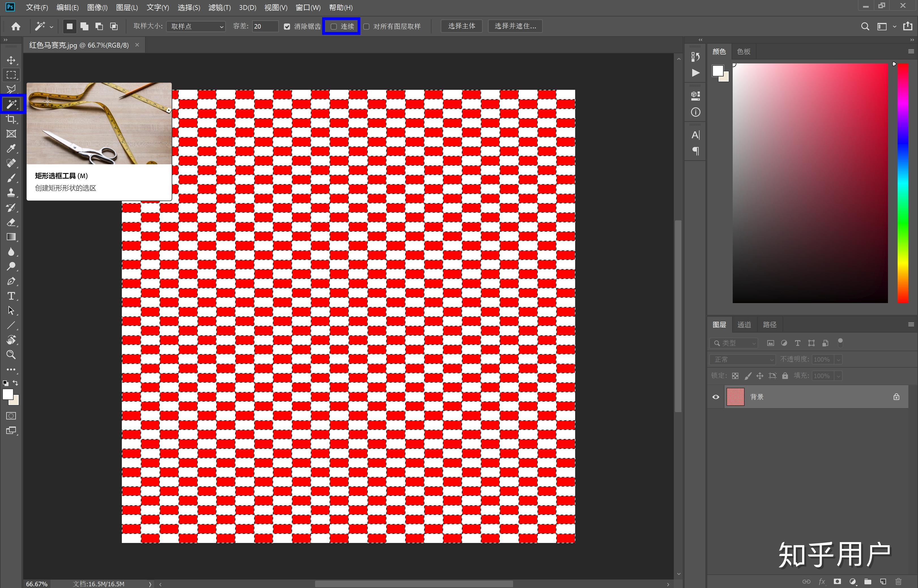
Task: Select the Frame tool
Action: (x=11, y=134)
